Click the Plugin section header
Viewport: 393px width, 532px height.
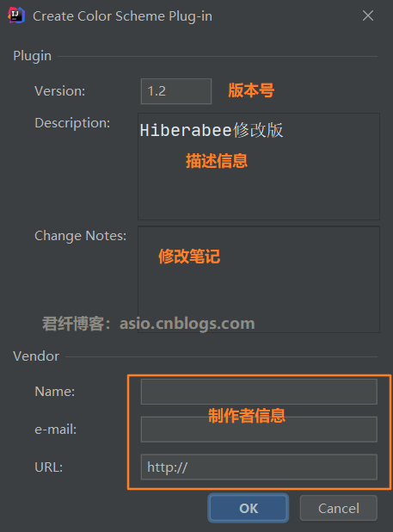pos(32,56)
